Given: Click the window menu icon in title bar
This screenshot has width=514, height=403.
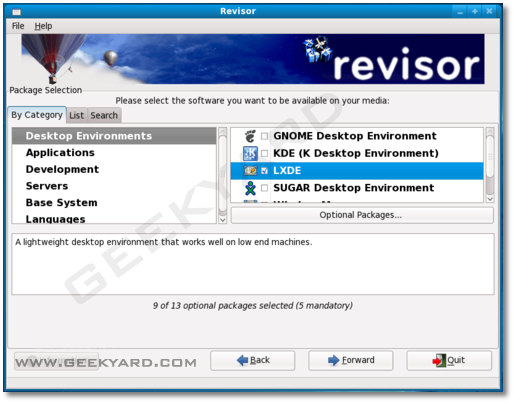Looking at the screenshot, I should (16, 12).
